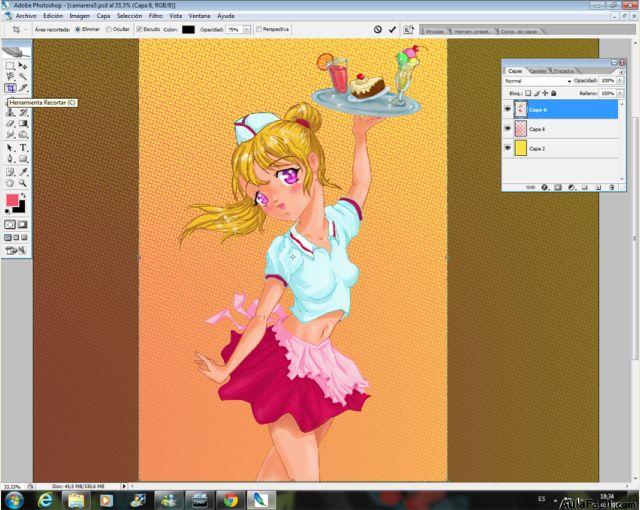
Task: Select the Type (T) tool
Action: pyautogui.click(x=23, y=148)
